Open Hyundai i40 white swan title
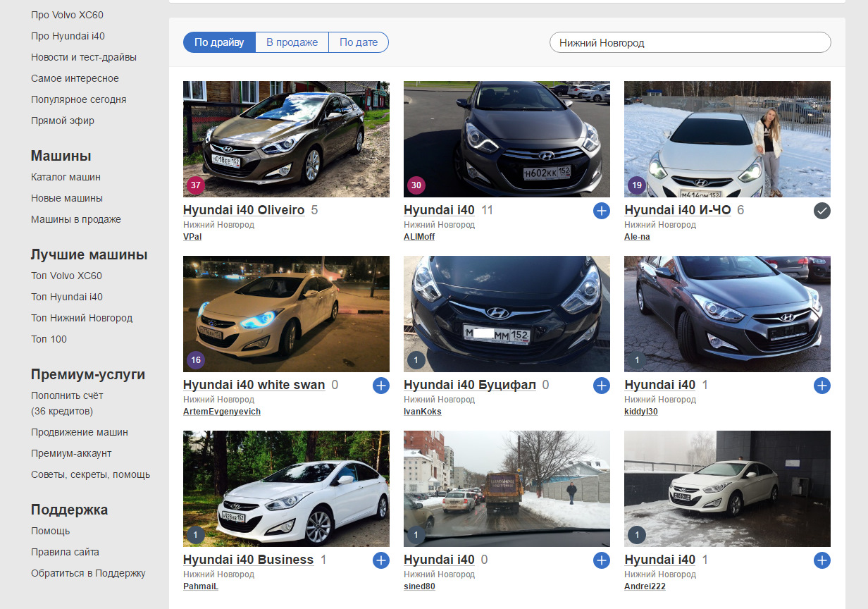 pos(254,385)
